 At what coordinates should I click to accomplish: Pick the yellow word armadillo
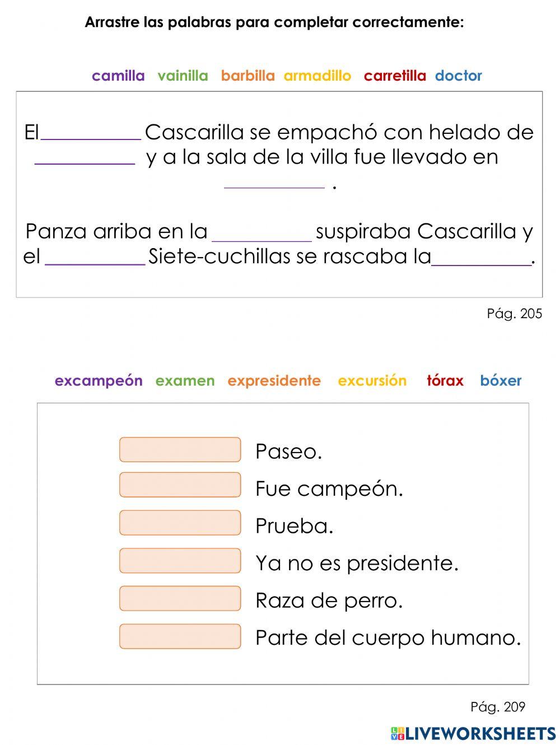(x=318, y=76)
